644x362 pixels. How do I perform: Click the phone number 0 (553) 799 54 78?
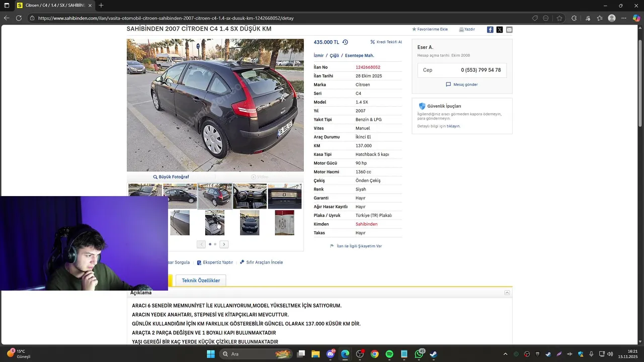click(x=480, y=70)
